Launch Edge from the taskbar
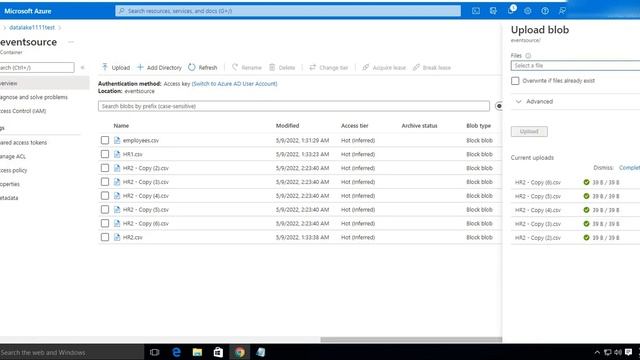 coord(176,352)
